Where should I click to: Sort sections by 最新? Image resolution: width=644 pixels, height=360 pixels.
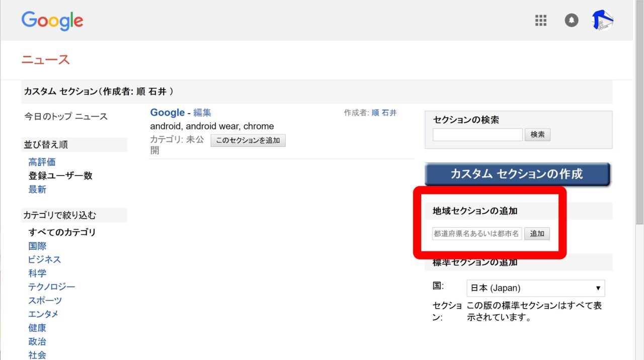(x=37, y=189)
